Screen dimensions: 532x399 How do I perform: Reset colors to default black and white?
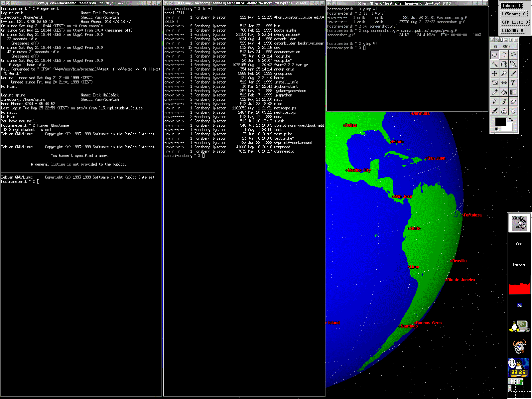pos(497,129)
